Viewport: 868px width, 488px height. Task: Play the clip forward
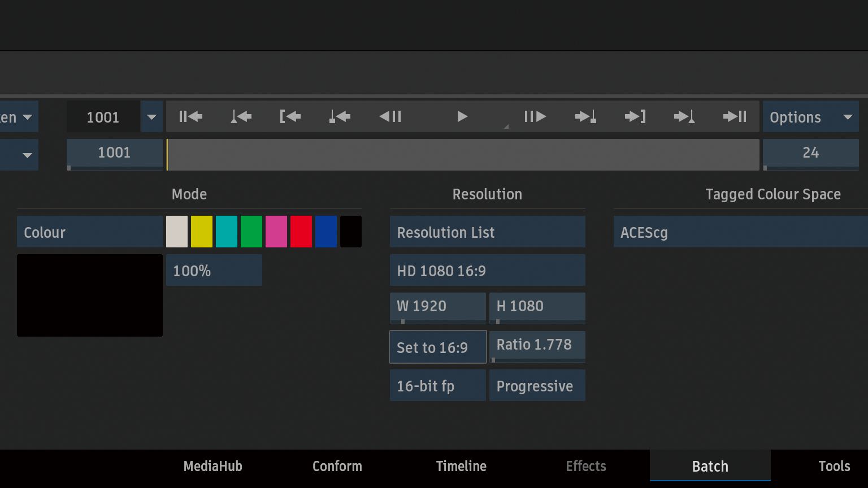click(462, 116)
